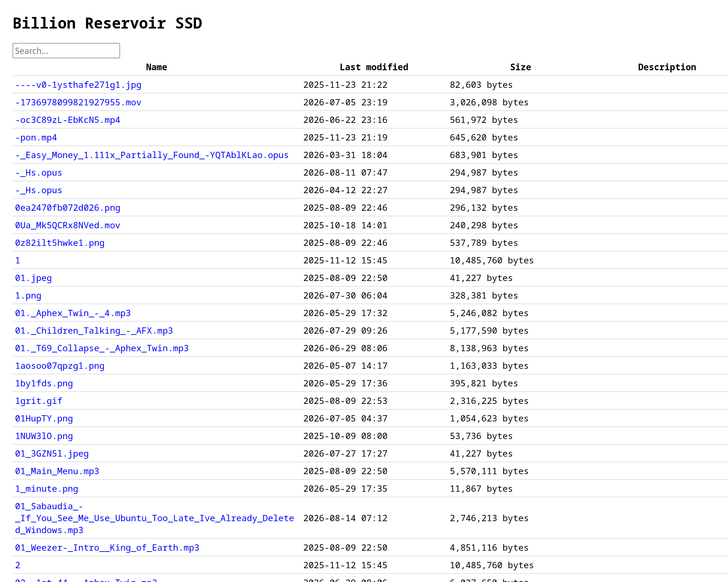728x582 pixels.
Task: Click the size 2,746,213 bytes
Action: (x=489, y=518)
